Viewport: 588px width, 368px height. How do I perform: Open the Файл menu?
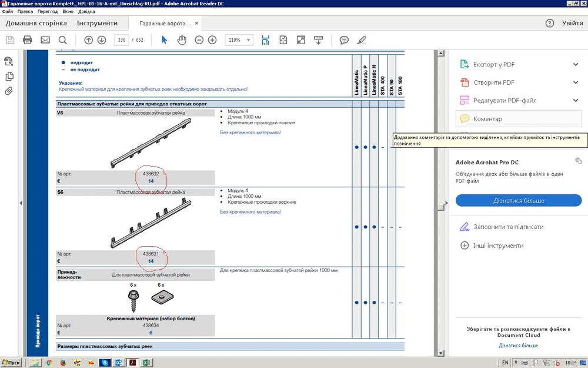coord(8,12)
